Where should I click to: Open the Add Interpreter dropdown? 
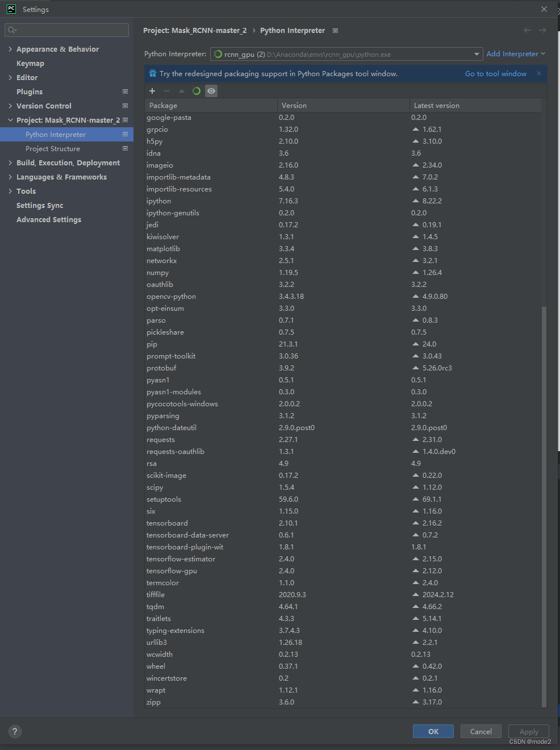[516, 54]
